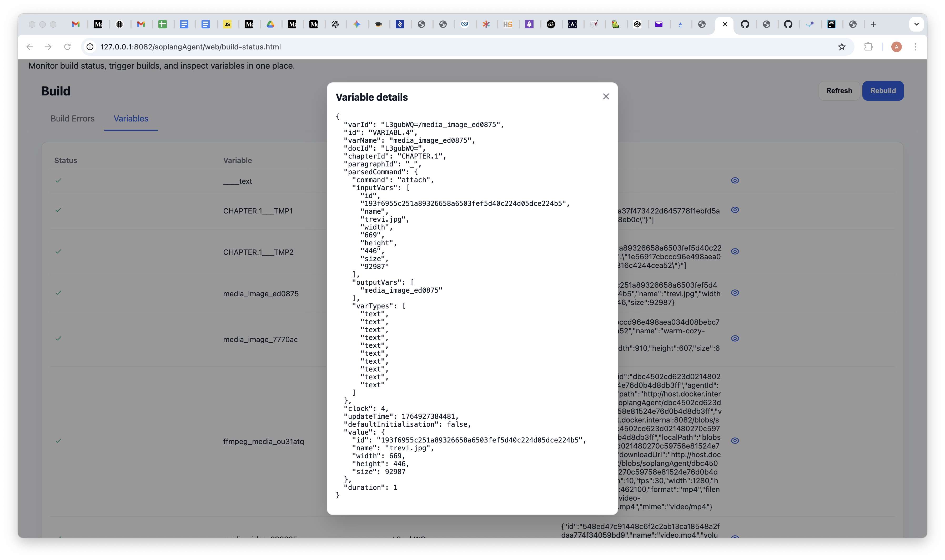Open the Google Drive pinned tab

click(x=271, y=24)
